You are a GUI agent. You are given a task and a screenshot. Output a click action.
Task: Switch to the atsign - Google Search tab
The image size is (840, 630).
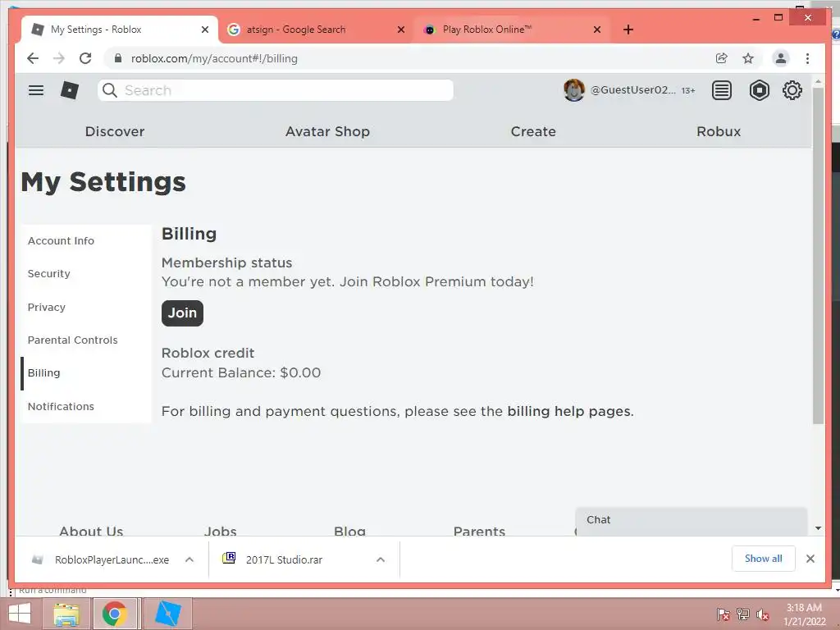pos(316,30)
